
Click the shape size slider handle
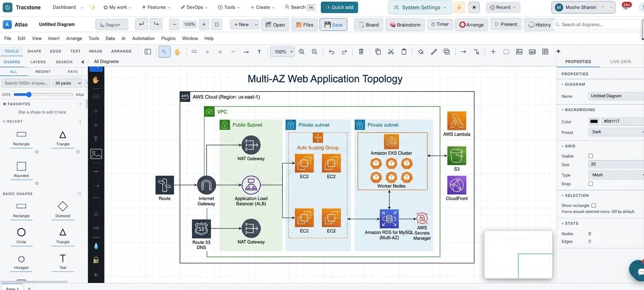tap(29, 94)
